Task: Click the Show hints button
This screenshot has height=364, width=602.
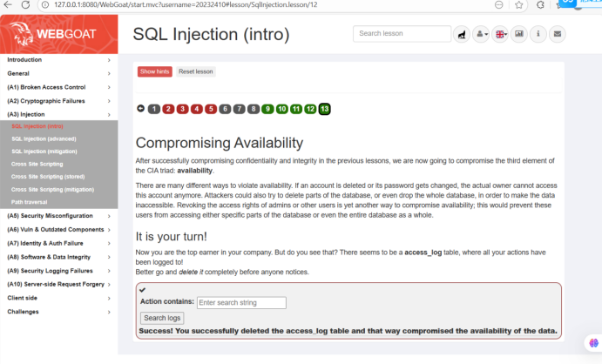Action: (x=155, y=71)
